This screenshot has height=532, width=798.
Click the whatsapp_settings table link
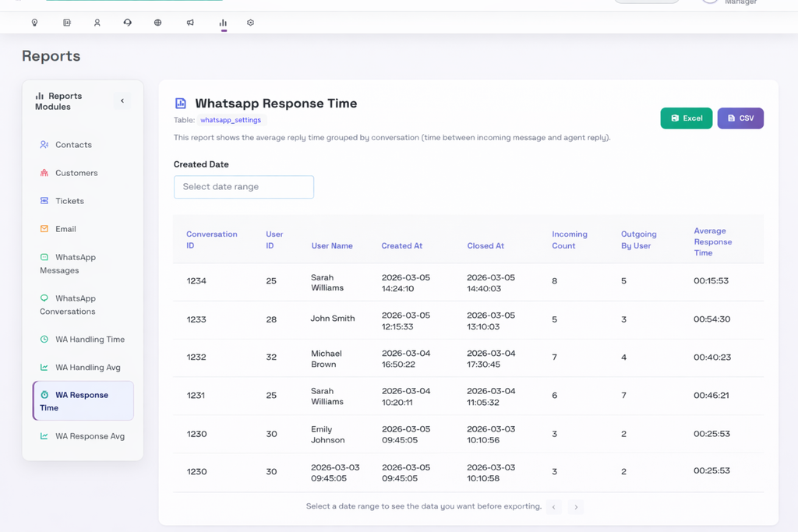pyautogui.click(x=231, y=120)
